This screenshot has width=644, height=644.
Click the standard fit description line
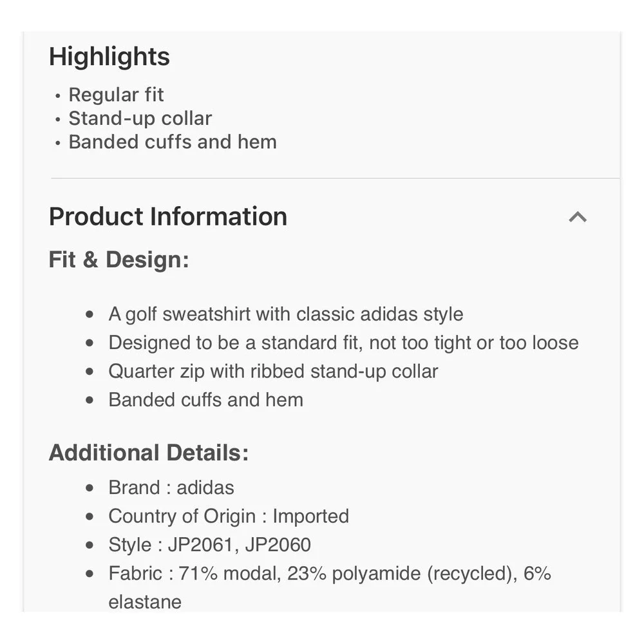coord(343,343)
